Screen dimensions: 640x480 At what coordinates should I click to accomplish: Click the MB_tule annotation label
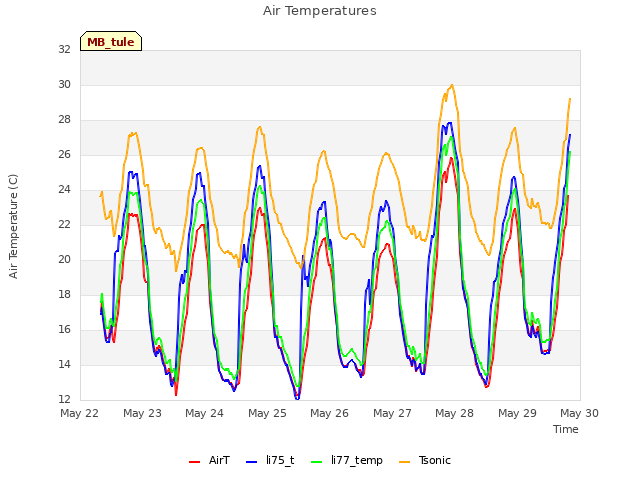111,41
